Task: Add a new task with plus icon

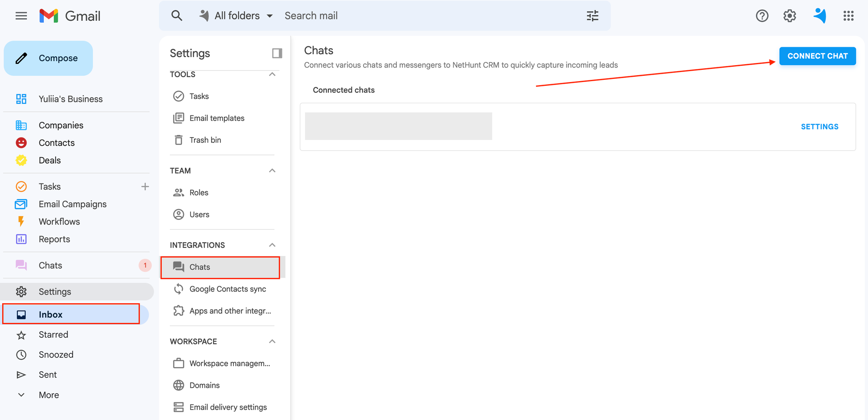Action: click(145, 187)
